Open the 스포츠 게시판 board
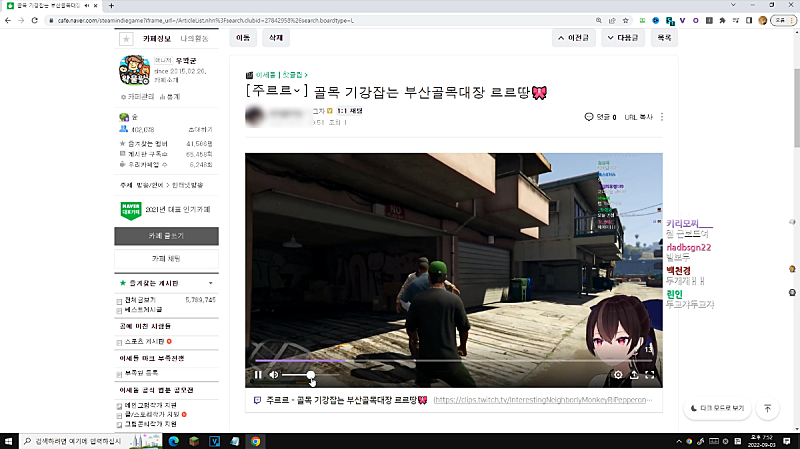 click(x=144, y=341)
